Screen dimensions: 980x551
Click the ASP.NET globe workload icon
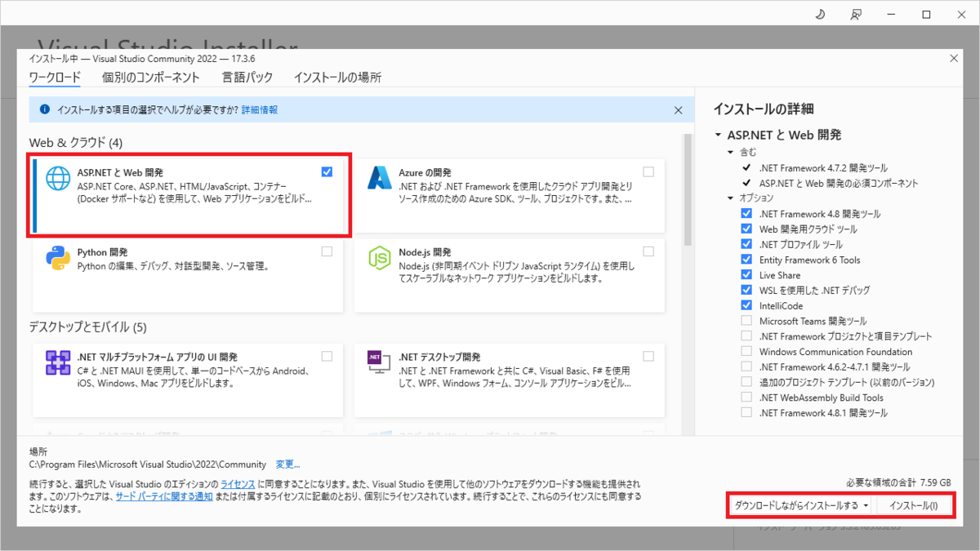(59, 179)
